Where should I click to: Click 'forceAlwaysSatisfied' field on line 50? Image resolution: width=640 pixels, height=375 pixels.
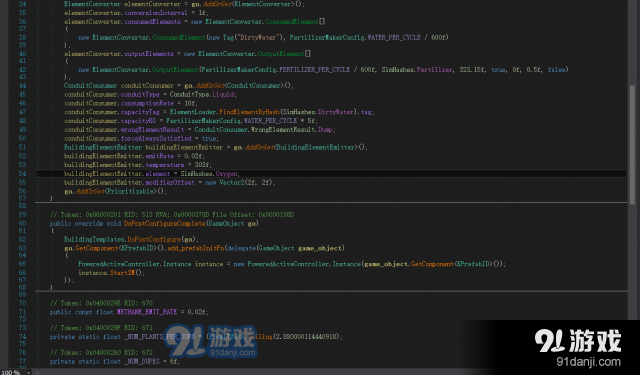(x=156, y=138)
